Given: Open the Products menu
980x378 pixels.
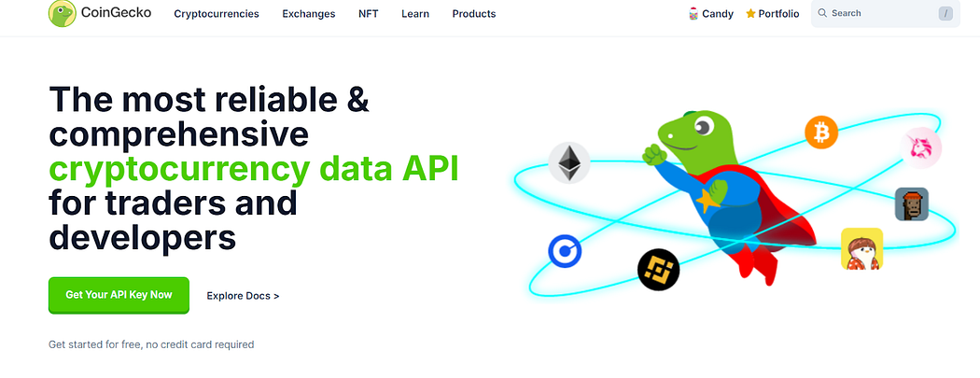Looking at the screenshot, I should (x=474, y=14).
